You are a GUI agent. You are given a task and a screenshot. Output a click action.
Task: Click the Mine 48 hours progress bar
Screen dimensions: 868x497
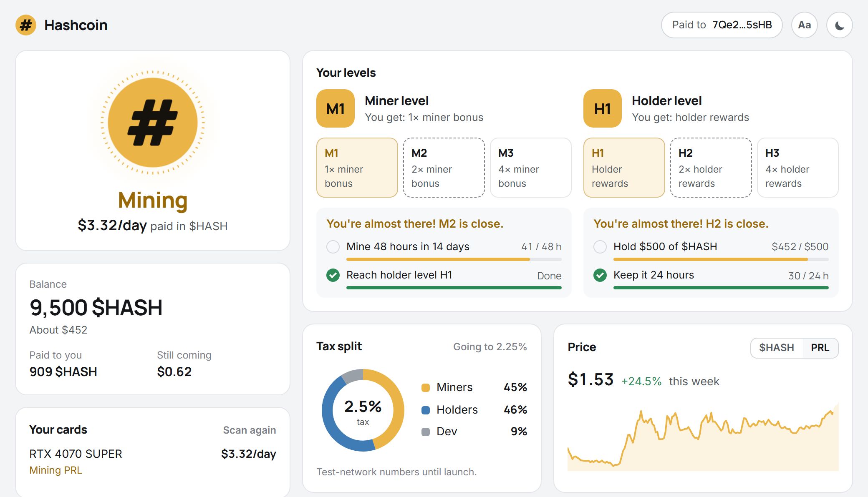[x=454, y=259]
